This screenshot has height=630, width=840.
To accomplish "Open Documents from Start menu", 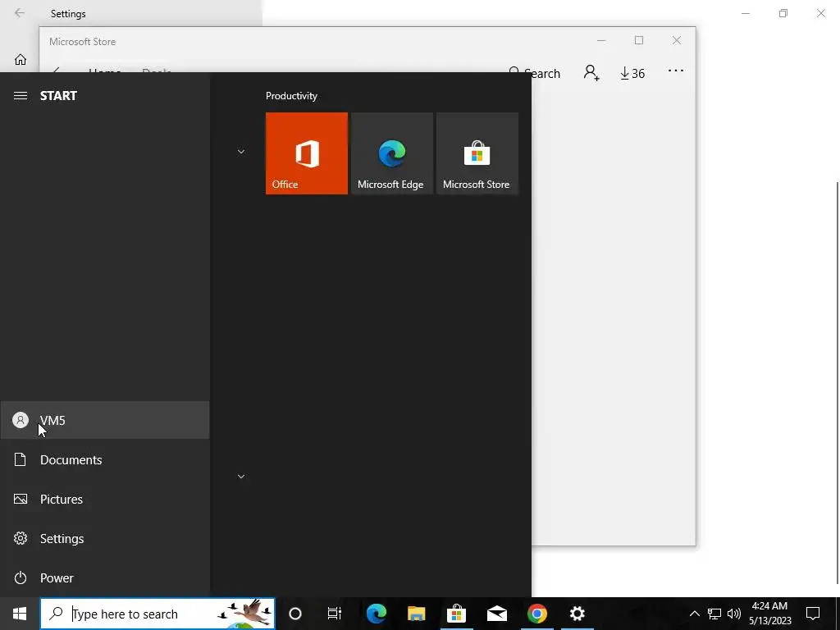I will [105, 459].
